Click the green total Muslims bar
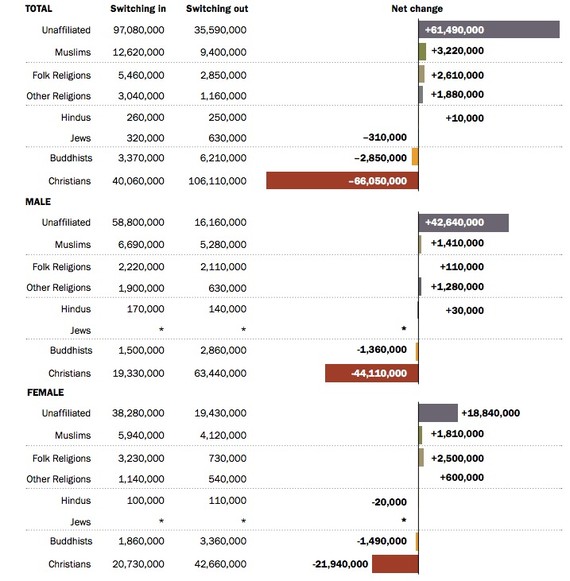Image resolution: width=570 pixels, height=581 pixels. click(422, 52)
